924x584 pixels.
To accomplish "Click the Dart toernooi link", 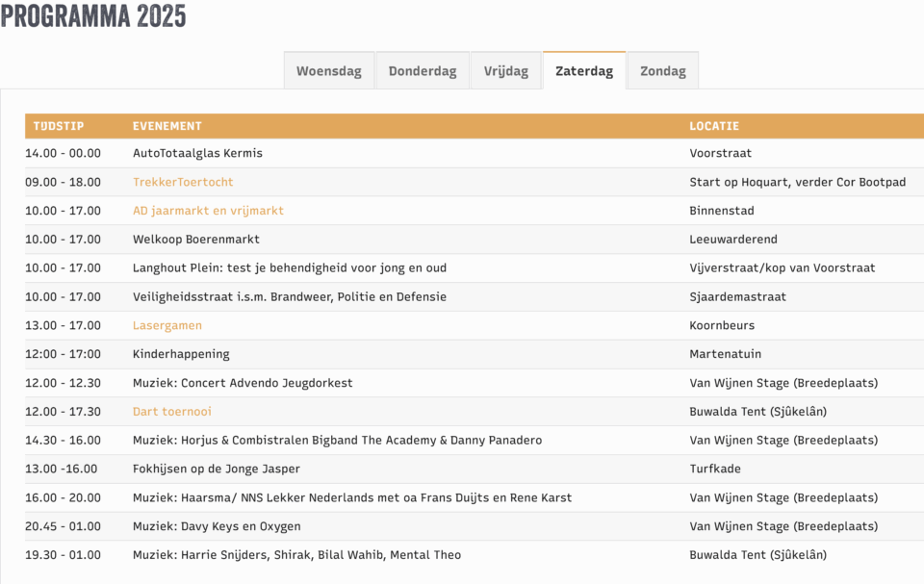I will point(172,412).
